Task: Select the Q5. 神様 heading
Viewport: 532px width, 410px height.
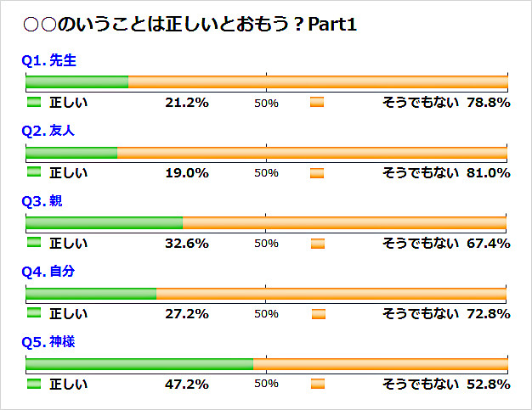Action: [48, 342]
